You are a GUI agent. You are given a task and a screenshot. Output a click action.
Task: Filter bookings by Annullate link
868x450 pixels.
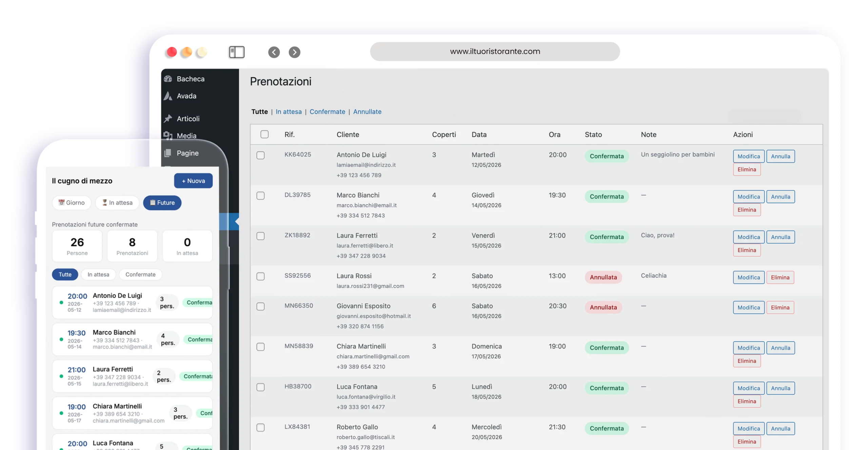pyautogui.click(x=367, y=112)
